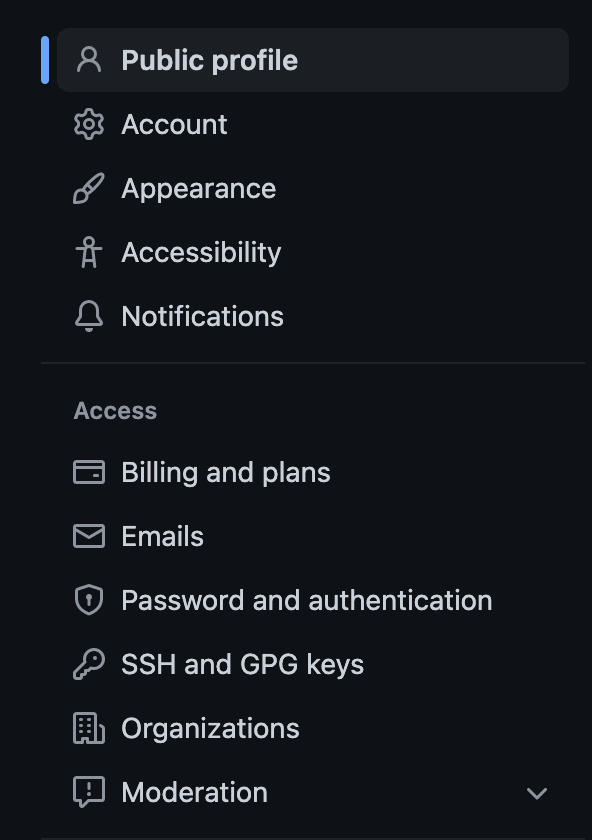The image size is (592, 840).
Task: Open the Emails settings page
Action: (162, 536)
